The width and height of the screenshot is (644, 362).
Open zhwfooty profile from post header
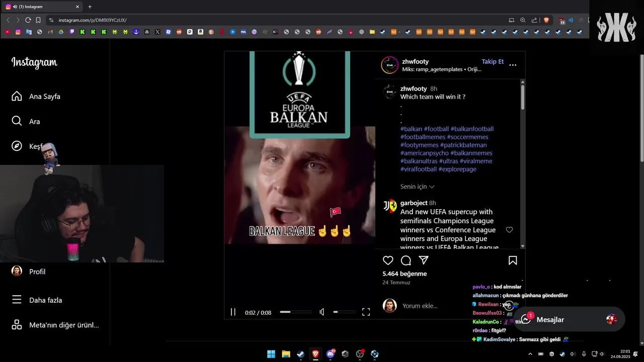tap(416, 61)
